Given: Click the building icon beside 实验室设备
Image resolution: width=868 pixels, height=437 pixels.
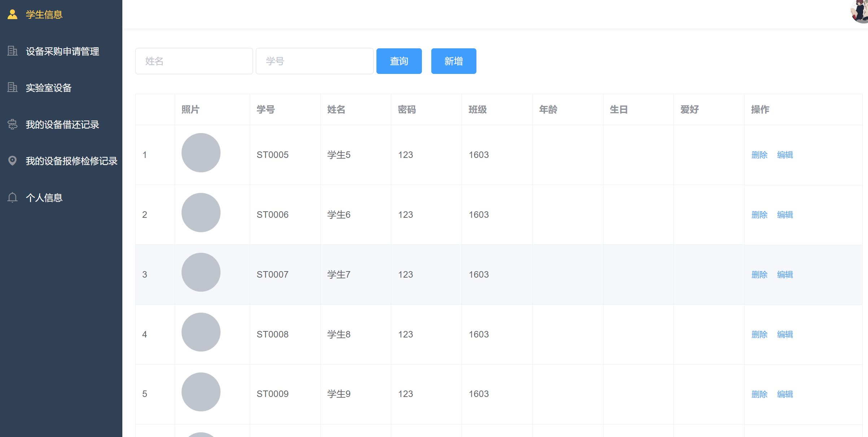Looking at the screenshot, I should (x=12, y=88).
